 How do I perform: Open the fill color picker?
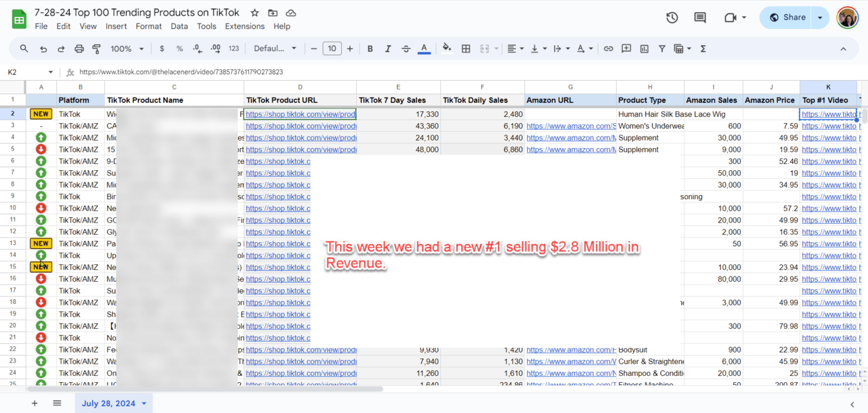[447, 48]
